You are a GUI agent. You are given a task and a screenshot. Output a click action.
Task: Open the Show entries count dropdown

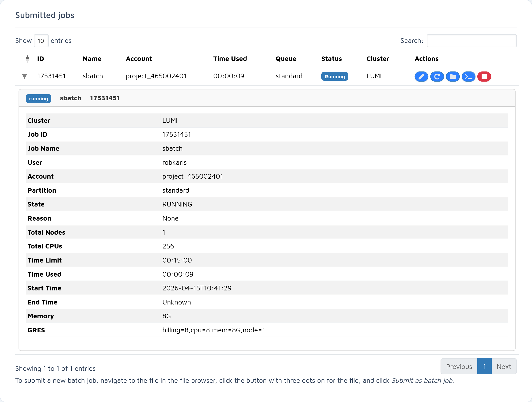click(41, 41)
